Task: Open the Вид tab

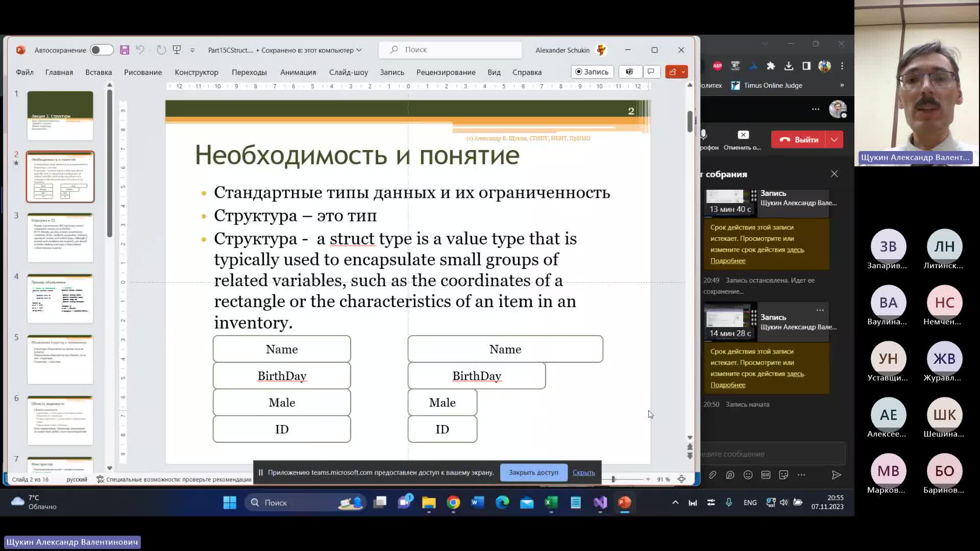Action: (494, 72)
